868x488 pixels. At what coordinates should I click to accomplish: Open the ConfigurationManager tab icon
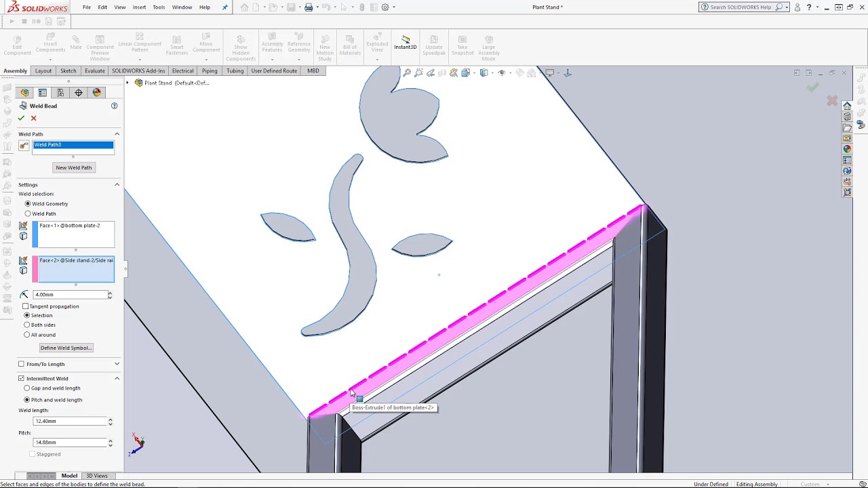[60, 92]
